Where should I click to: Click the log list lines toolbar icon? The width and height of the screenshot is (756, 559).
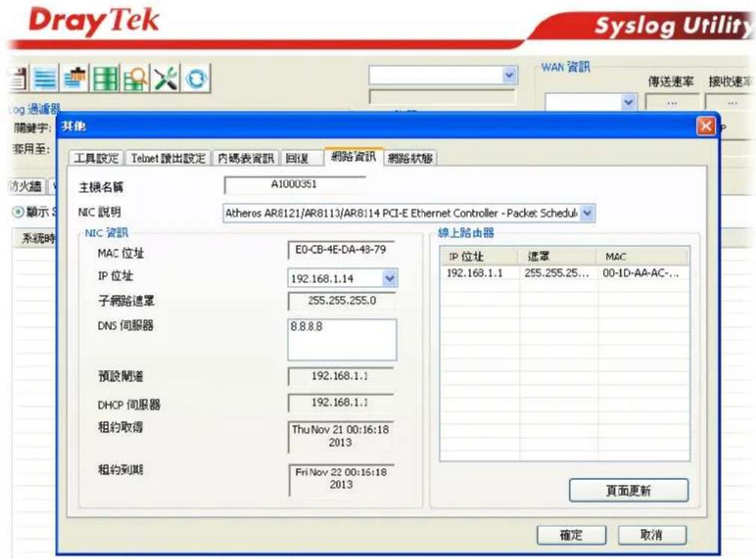click(45, 78)
